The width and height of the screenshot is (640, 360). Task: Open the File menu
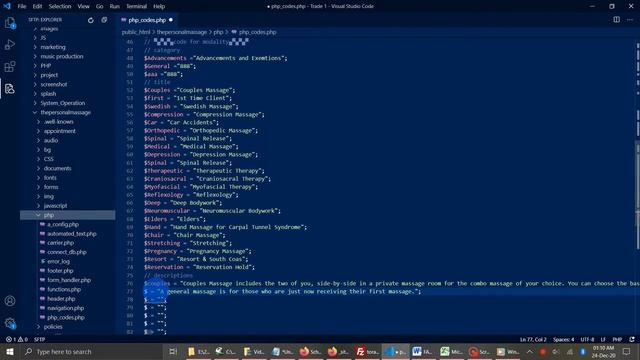pos(22,6)
